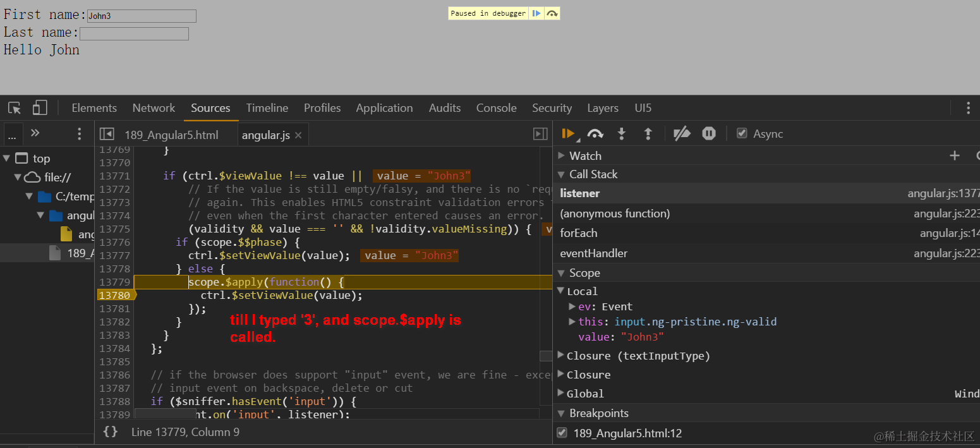Viewport: 980px width, 448px height.
Task: Select the (anonymous function) stack frame
Action: tap(766, 214)
